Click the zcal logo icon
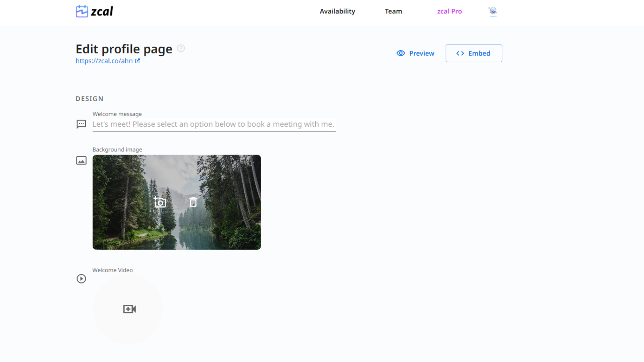Screen dimensions: 644x362 (x=82, y=11)
